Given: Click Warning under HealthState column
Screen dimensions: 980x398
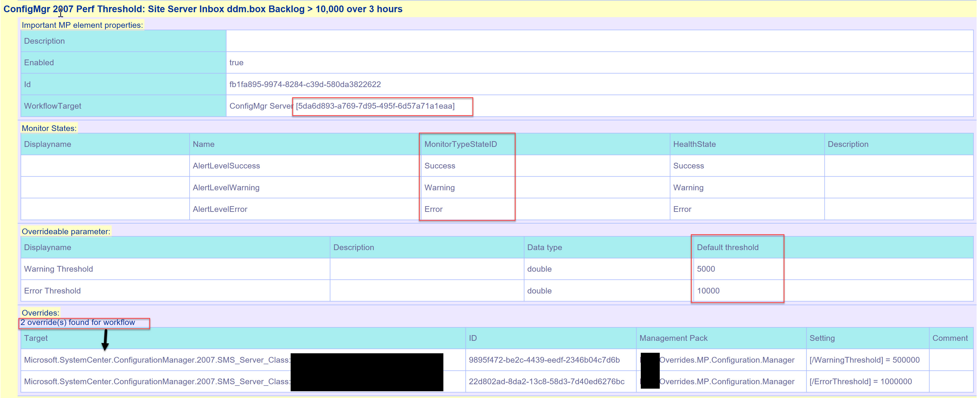Looking at the screenshot, I should click(688, 187).
